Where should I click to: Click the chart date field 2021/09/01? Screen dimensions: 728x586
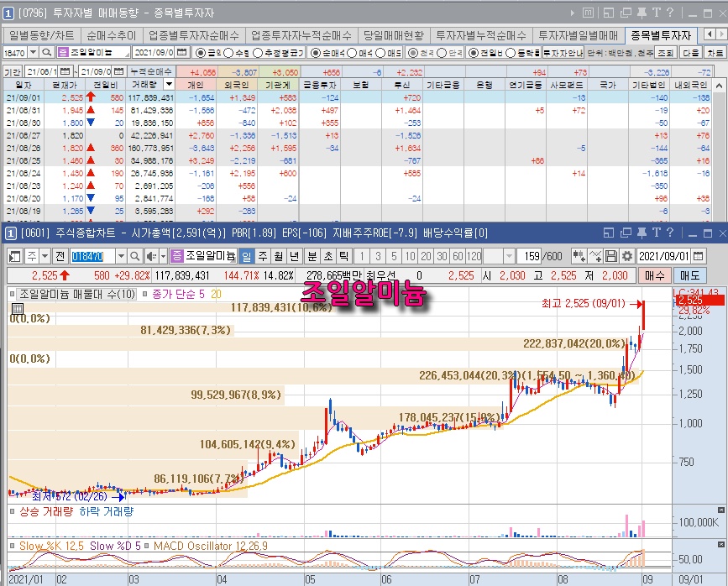click(x=664, y=256)
